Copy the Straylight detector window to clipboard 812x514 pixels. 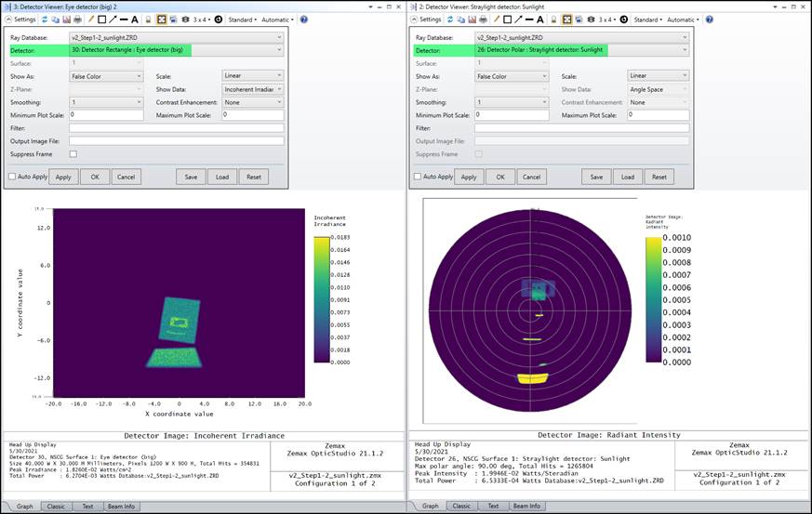pos(461,20)
